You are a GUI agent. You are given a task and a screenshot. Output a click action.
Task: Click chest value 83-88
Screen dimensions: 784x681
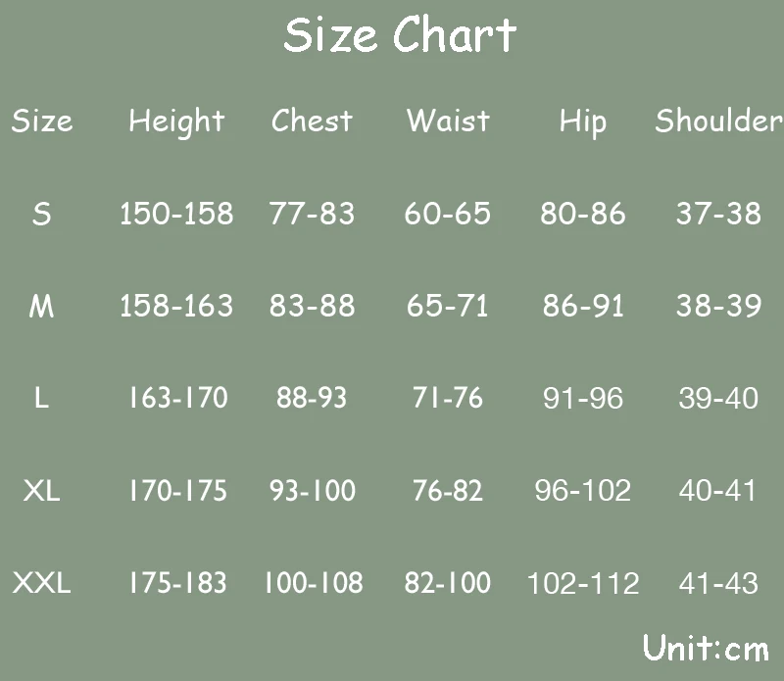[x=312, y=306]
